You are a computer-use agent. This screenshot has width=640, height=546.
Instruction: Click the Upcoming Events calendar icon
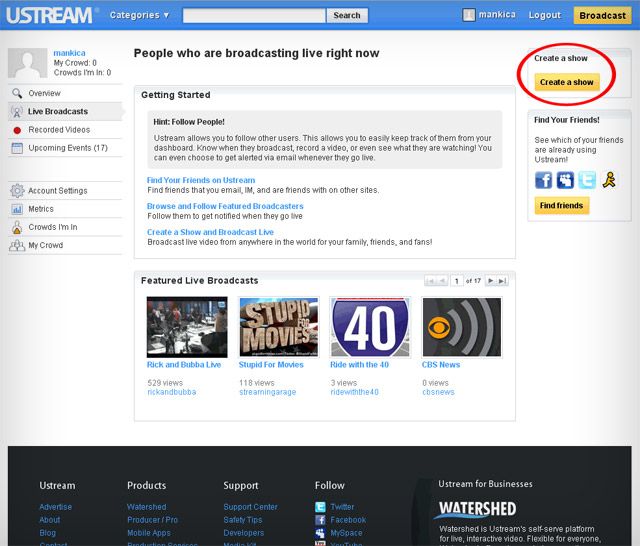(x=17, y=148)
